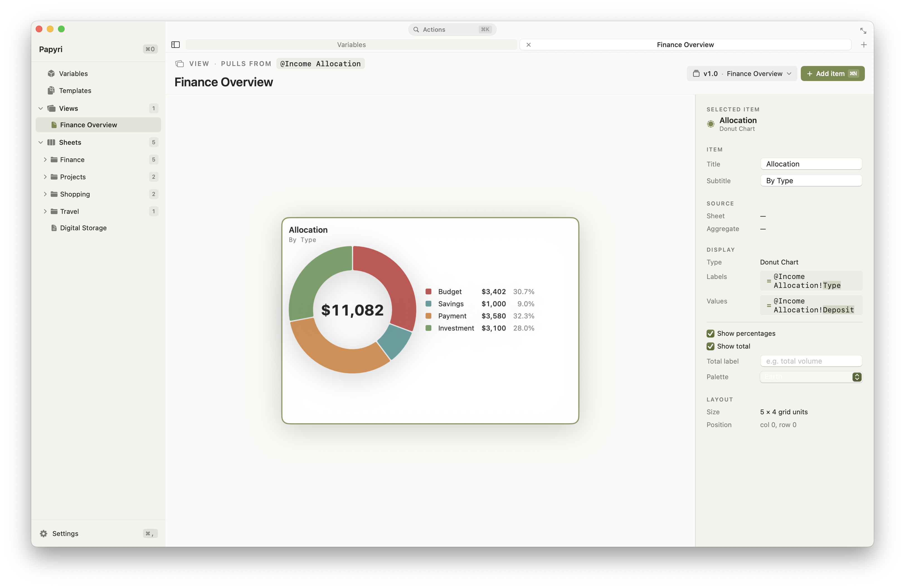Expand the Shopping folder
Viewport: 905px width, 588px height.
[45, 194]
